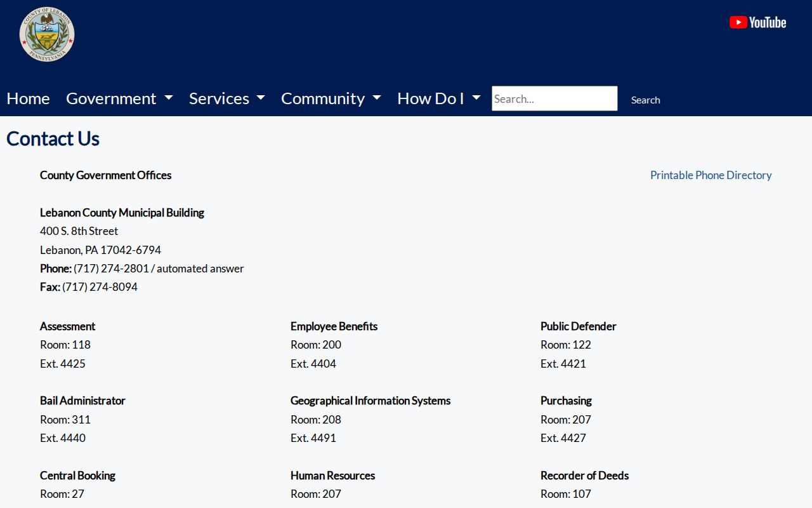812x508 pixels.
Task: Select Public Defender's Room: 122 text
Action: click(566, 345)
